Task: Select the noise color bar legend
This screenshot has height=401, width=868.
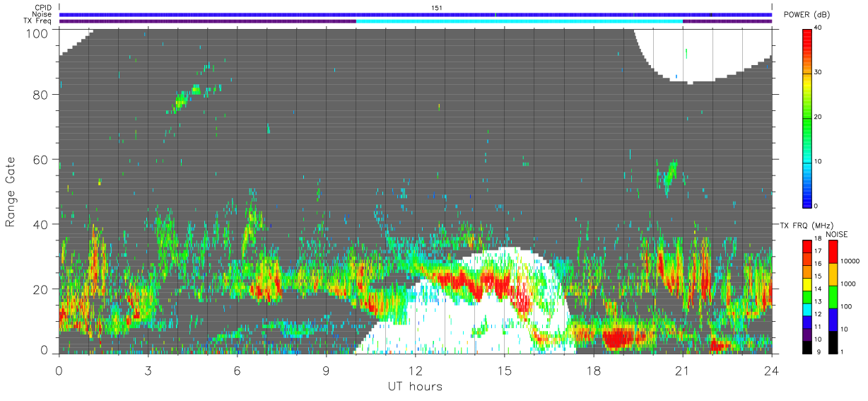Action: (x=833, y=297)
